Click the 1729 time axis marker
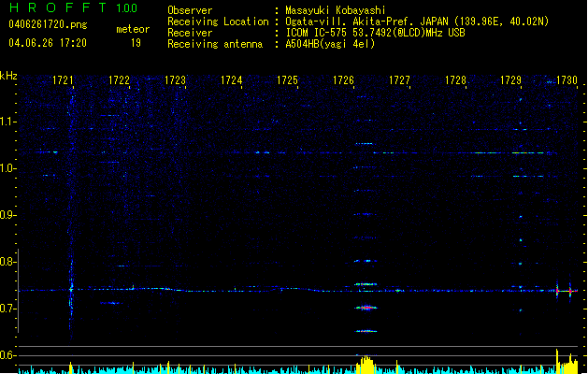This screenshot has height=374, width=588. click(511, 80)
